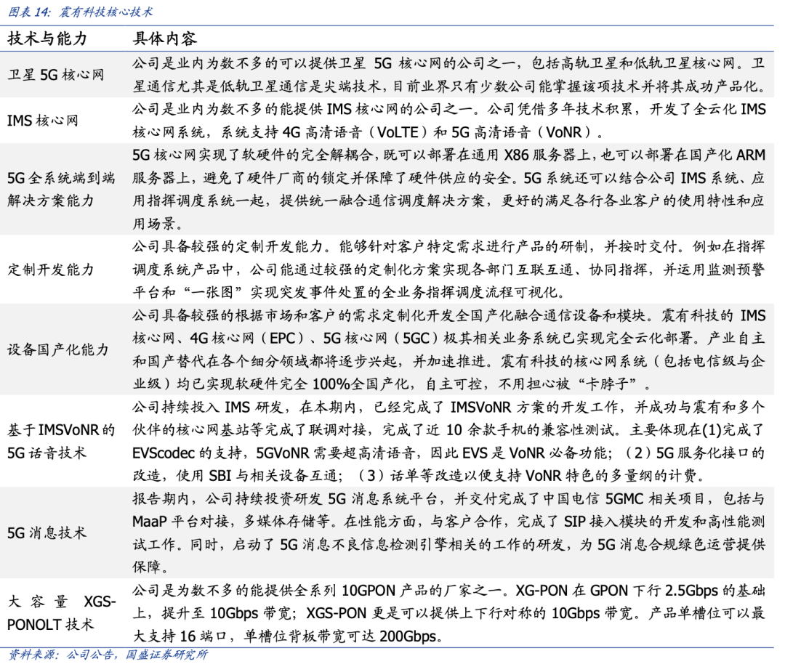Select the '基于 IMSVoNR 的 5G 话音技术' label
This screenshot has height=672, width=785.
pos(61,441)
